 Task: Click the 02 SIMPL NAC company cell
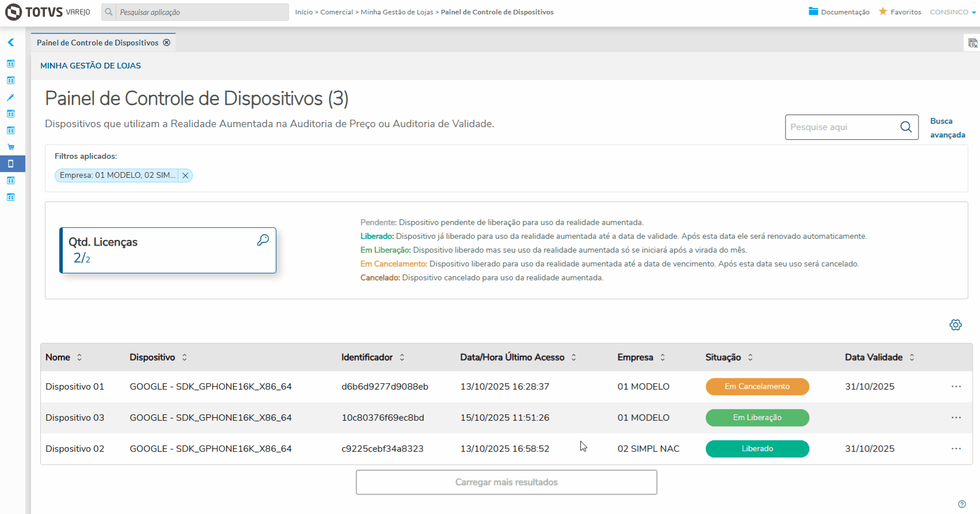click(x=648, y=449)
